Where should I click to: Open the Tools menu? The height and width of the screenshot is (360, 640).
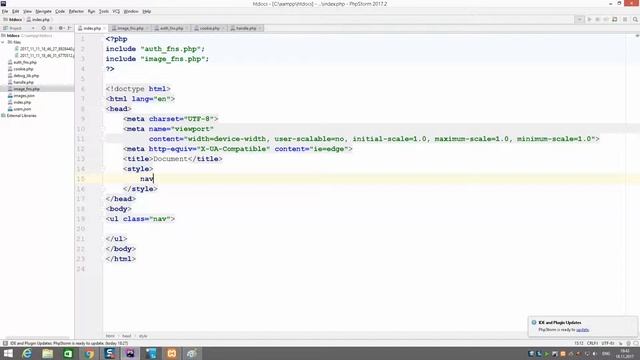coord(104,11)
